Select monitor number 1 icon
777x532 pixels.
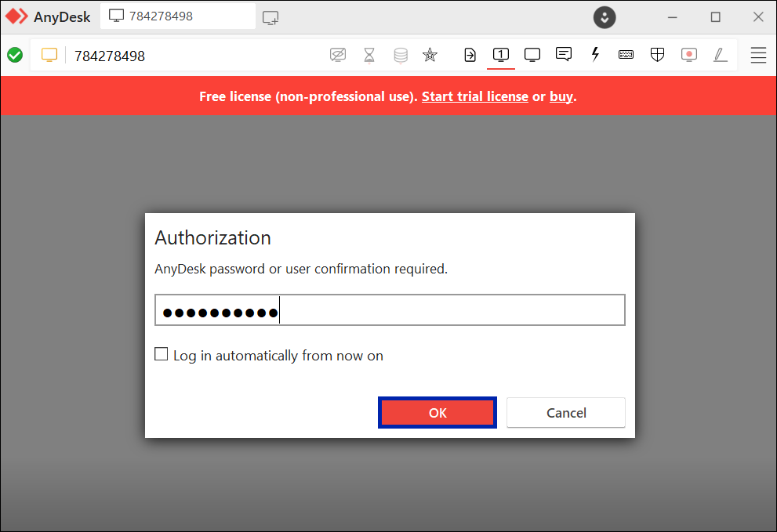tap(501, 55)
